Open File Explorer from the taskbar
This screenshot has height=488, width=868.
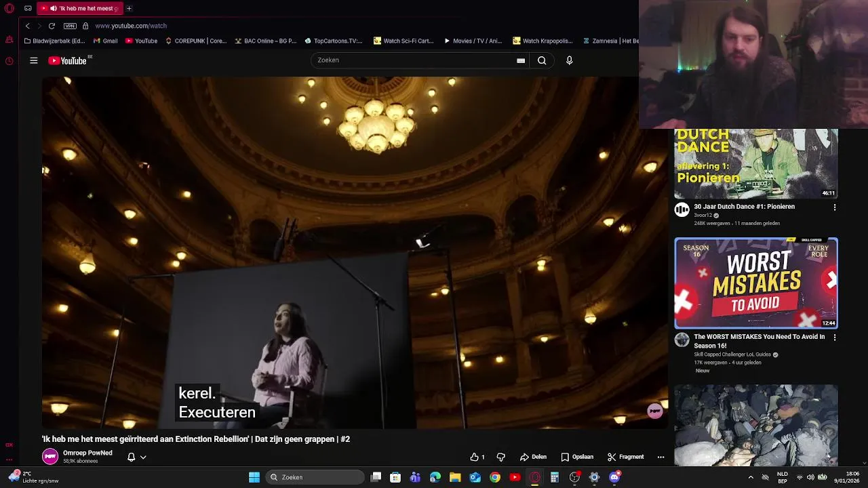(455, 477)
